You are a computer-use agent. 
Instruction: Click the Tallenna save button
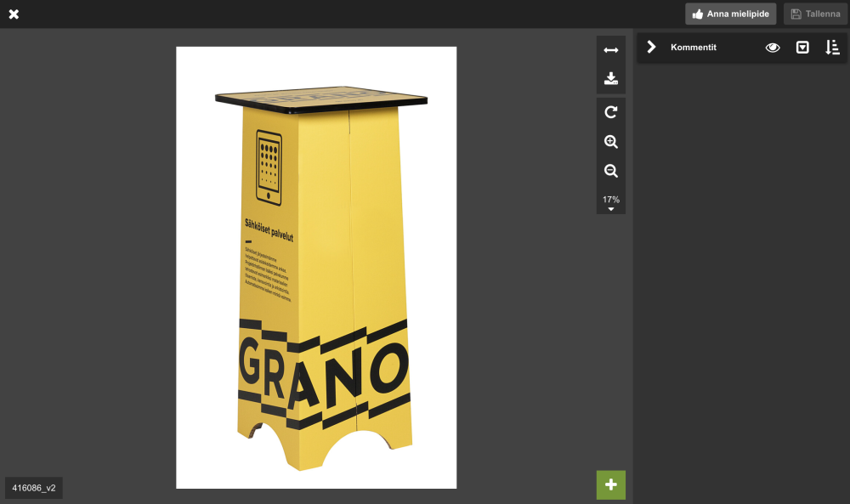click(x=815, y=14)
